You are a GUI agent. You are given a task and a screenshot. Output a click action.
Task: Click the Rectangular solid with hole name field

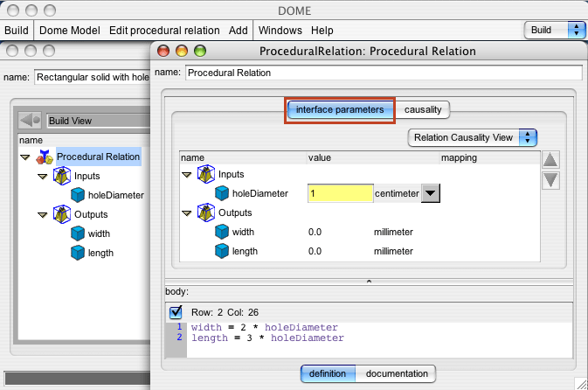click(93, 77)
